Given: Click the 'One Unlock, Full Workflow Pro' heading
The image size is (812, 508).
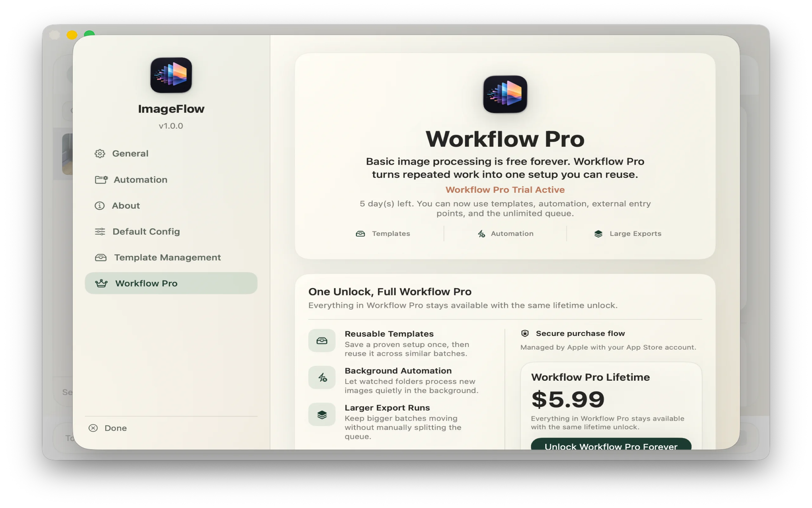Looking at the screenshot, I should [x=390, y=292].
